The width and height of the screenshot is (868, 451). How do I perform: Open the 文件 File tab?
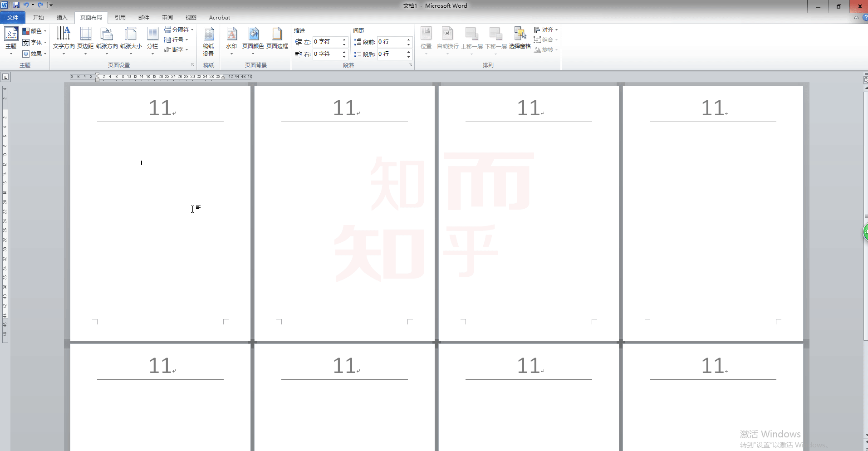coord(13,17)
